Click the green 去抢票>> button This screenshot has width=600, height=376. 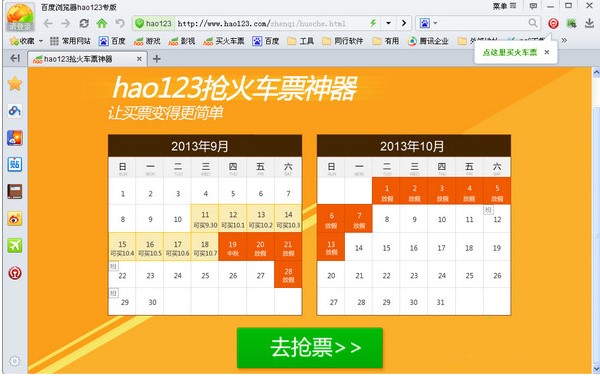point(310,347)
